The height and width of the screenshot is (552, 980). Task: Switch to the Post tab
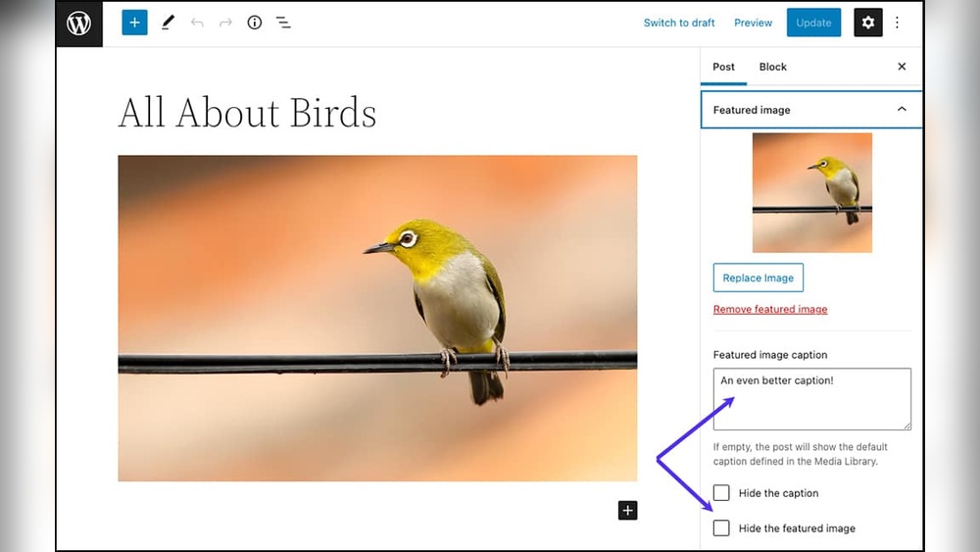[723, 67]
